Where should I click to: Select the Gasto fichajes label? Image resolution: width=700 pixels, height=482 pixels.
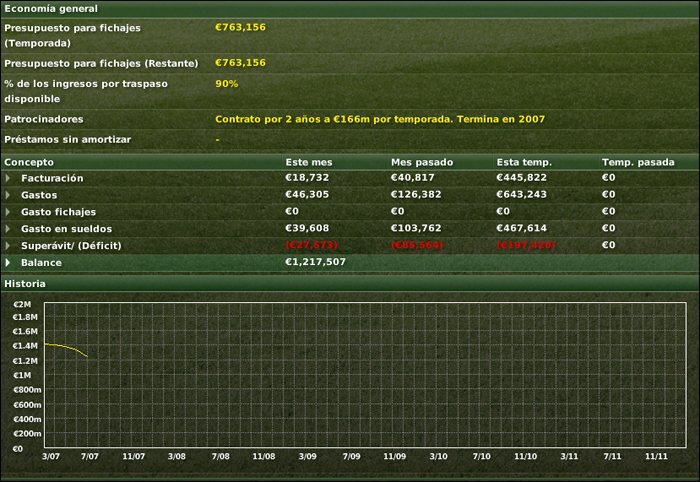(x=58, y=212)
